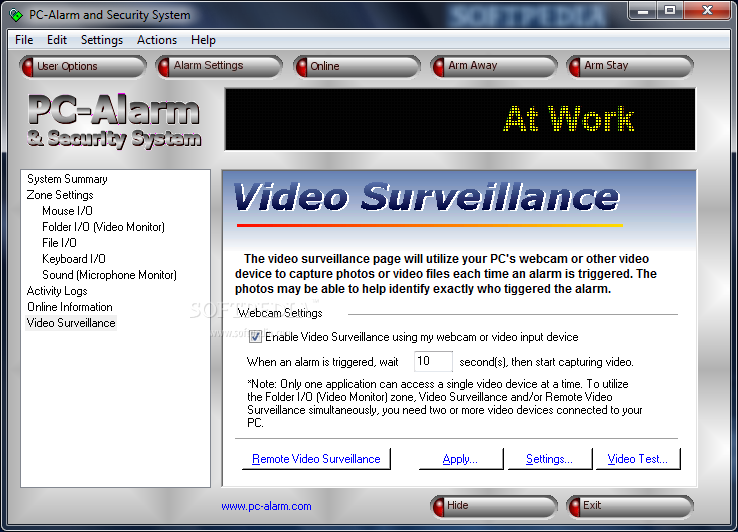Select Video Surveillance in the sidebar

[71, 323]
